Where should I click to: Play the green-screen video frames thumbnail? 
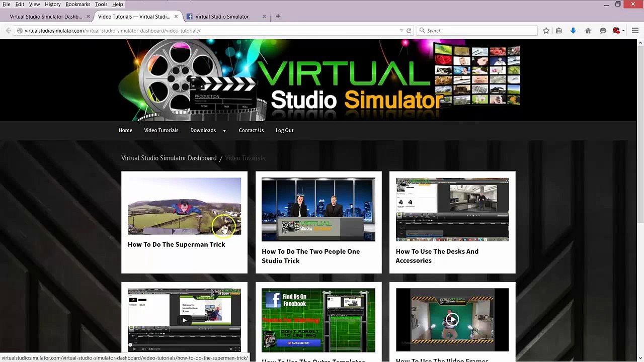[x=452, y=320]
